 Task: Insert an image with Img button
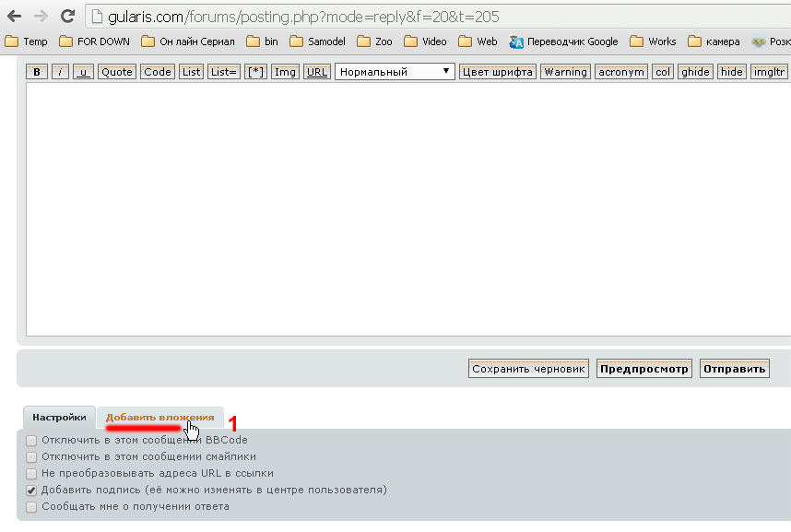pos(286,72)
